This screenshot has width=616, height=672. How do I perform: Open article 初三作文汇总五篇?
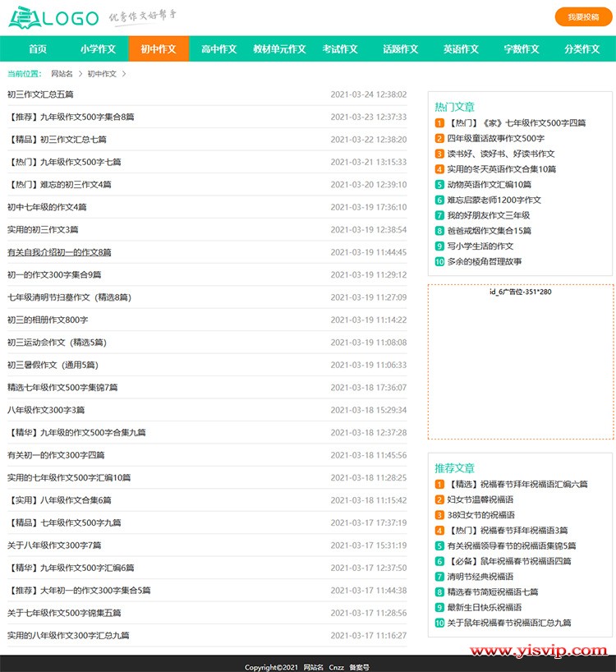[40, 94]
